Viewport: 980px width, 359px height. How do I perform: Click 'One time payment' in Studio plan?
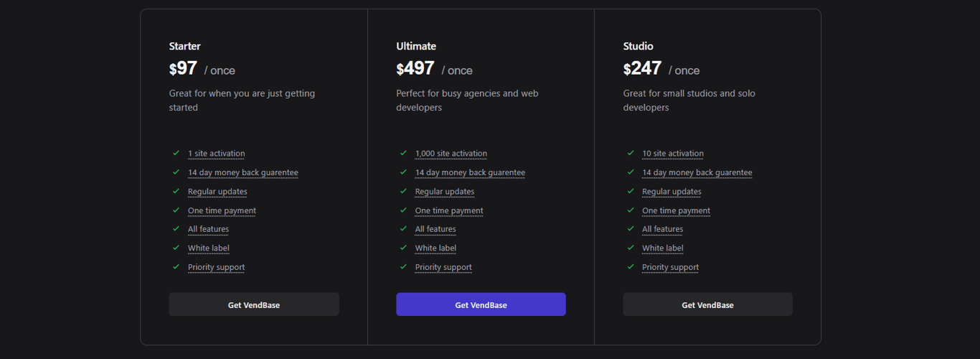click(x=676, y=210)
